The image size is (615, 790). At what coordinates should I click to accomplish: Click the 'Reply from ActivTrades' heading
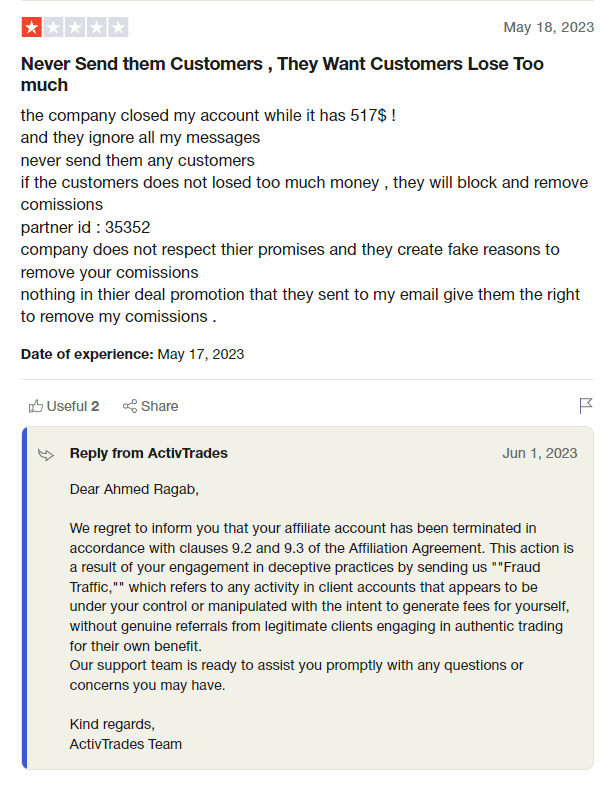pyautogui.click(x=149, y=454)
